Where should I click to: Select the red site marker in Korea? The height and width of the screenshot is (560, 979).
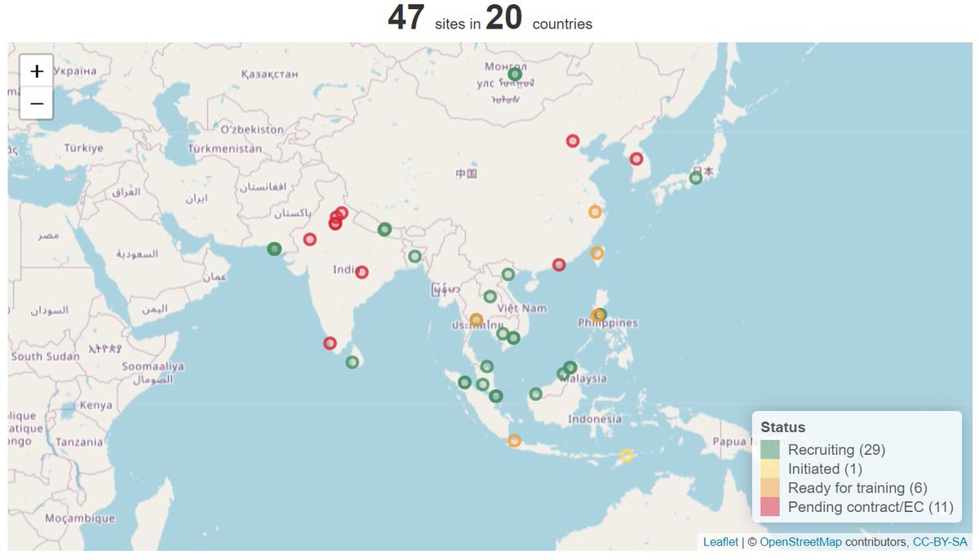pyautogui.click(x=636, y=159)
